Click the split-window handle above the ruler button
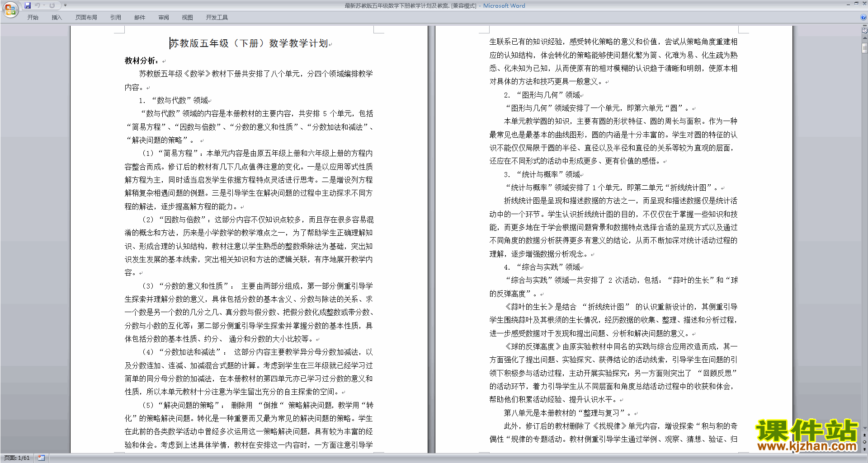Viewport: 868px width, 463px height. (x=864, y=26)
